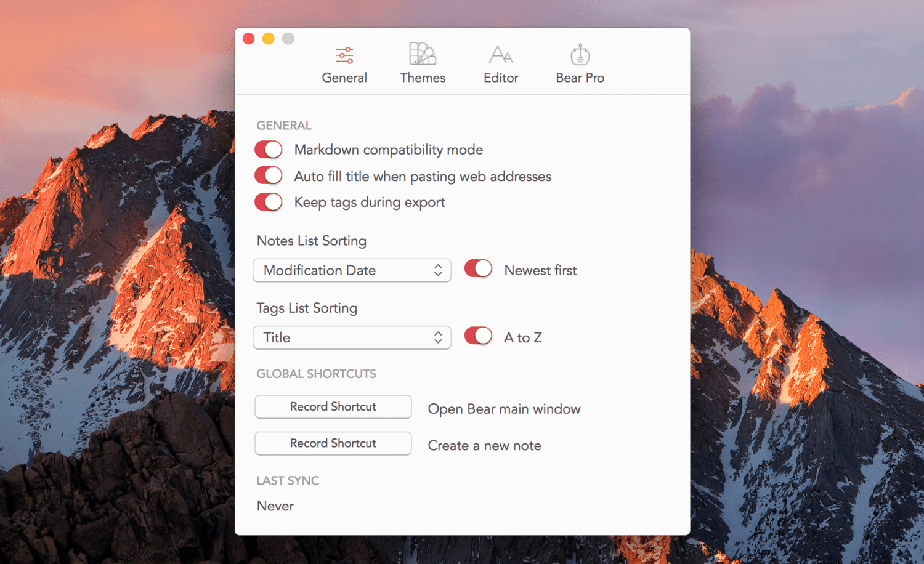Image resolution: width=924 pixels, height=564 pixels.
Task: Close the preferences window with the red button
Action: point(249,39)
